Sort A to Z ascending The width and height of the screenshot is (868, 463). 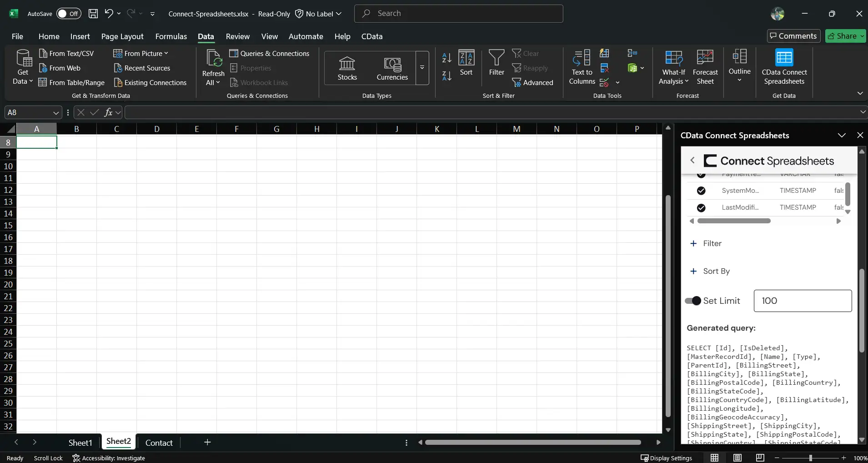tap(447, 58)
